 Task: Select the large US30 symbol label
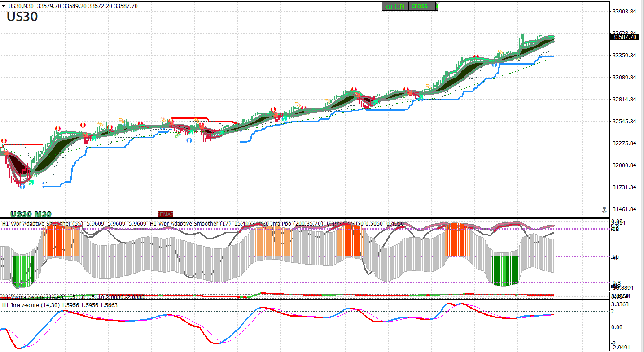pyautogui.click(x=22, y=17)
